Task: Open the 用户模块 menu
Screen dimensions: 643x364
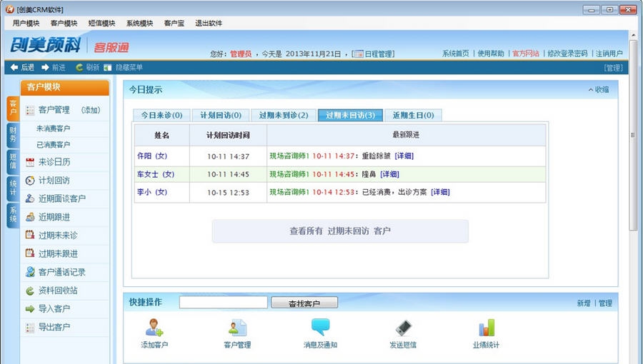Action: (26, 24)
